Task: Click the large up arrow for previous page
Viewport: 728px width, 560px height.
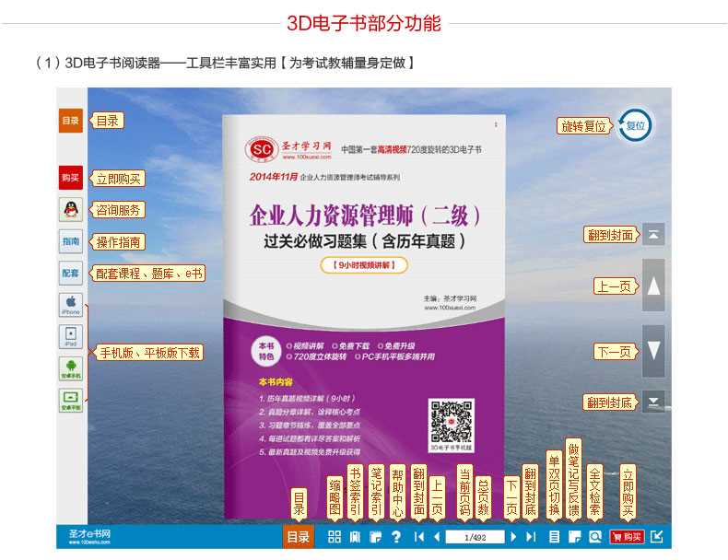Action: click(653, 286)
